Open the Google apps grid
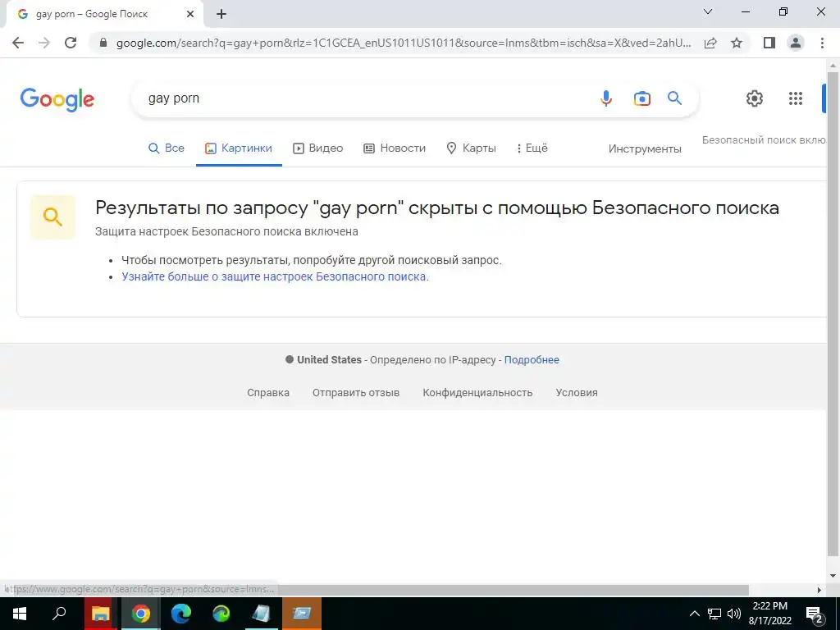This screenshot has width=840, height=630. click(796, 98)
